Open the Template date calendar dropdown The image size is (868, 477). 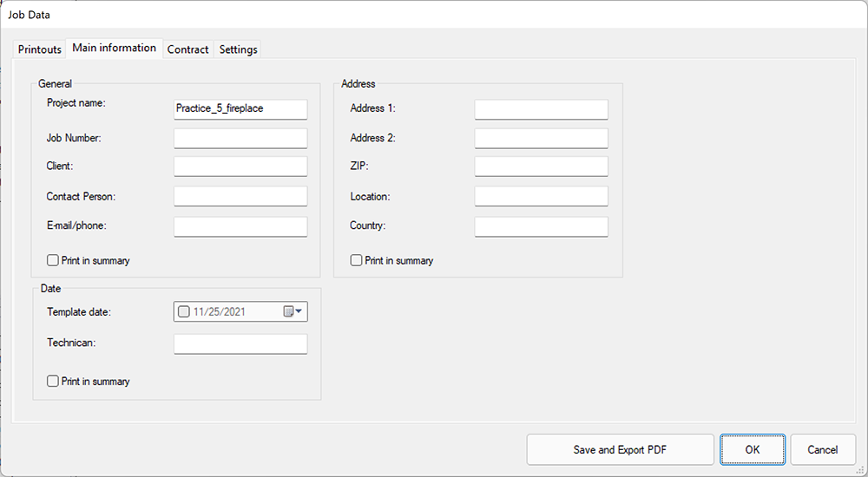(x=293, y=311)
